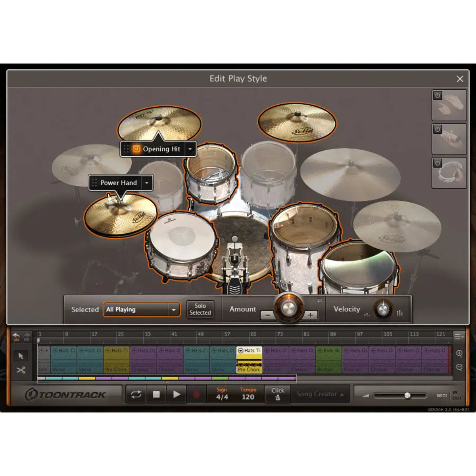Select the highlighted rack tom
Viewport: 476px width, 476px height.
211,173
